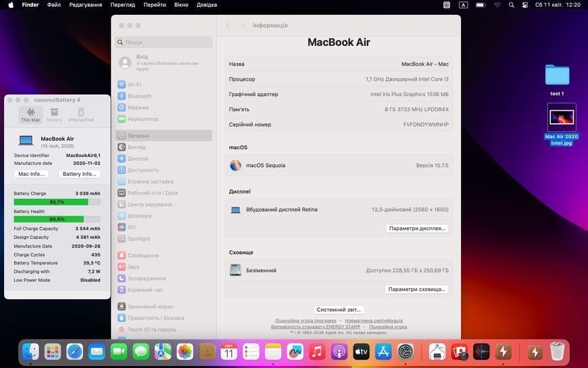Open the Вікно menu

[x=181, y=5]
